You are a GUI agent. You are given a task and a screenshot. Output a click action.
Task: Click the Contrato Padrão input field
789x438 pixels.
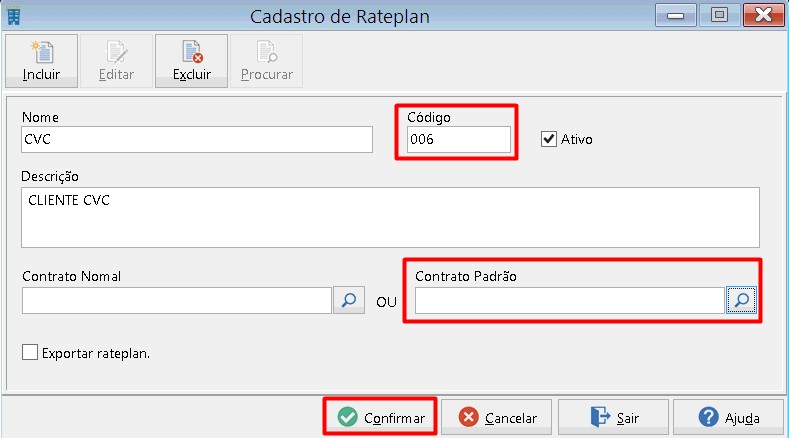click(570, 301)
